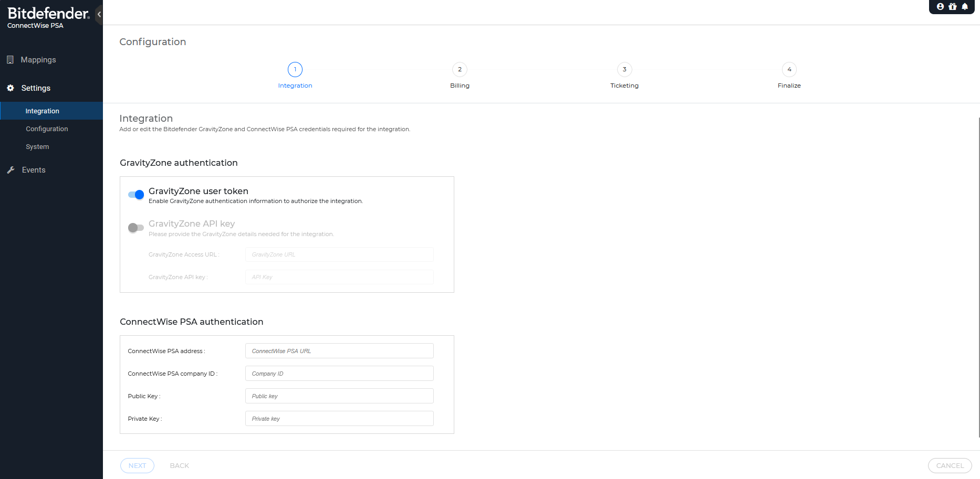Click the 'Private Key :' label
The width and height of the screenshot is (980, 479).
(x=145, y=419)
